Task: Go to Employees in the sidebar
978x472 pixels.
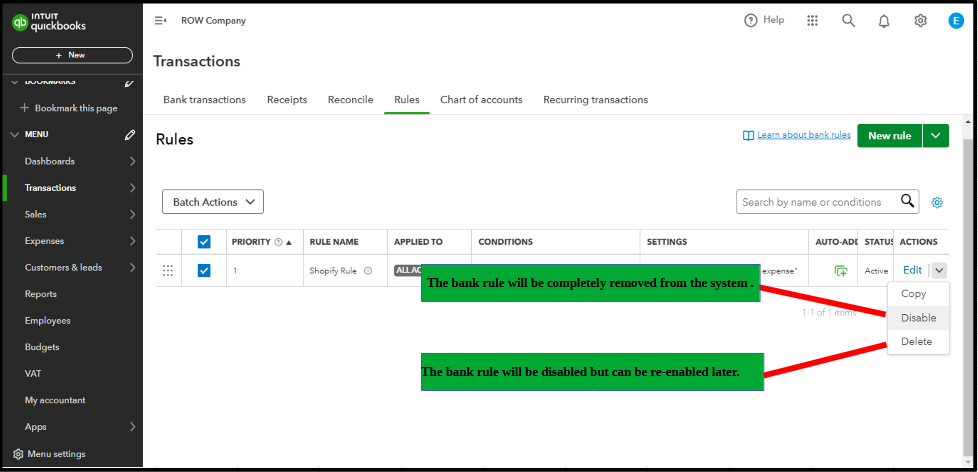Action: click(x=47, y=320)
